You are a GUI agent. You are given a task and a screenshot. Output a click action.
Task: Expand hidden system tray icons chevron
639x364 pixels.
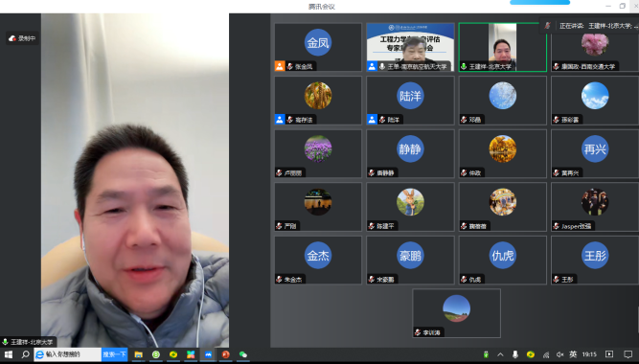[500, 354]
